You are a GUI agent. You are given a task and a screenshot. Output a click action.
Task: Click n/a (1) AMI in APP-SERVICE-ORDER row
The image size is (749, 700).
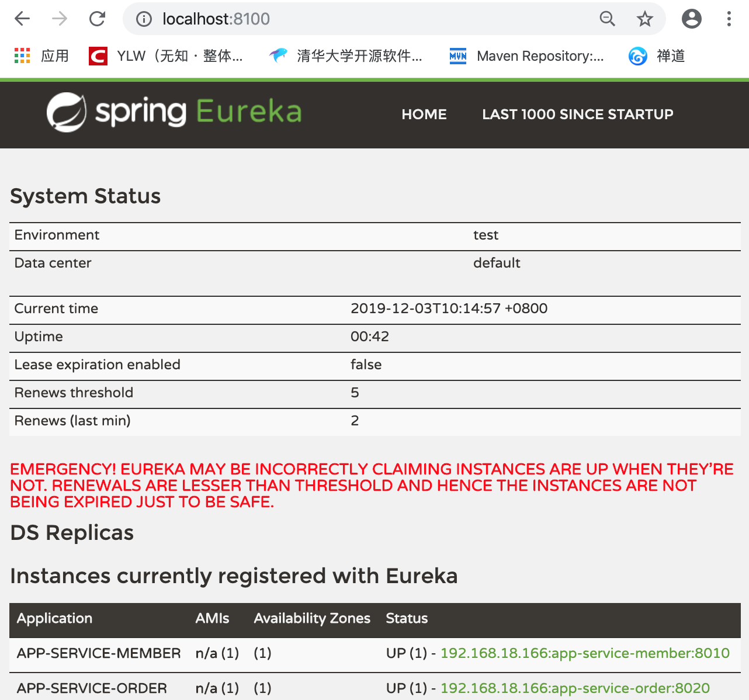point(217,688)
